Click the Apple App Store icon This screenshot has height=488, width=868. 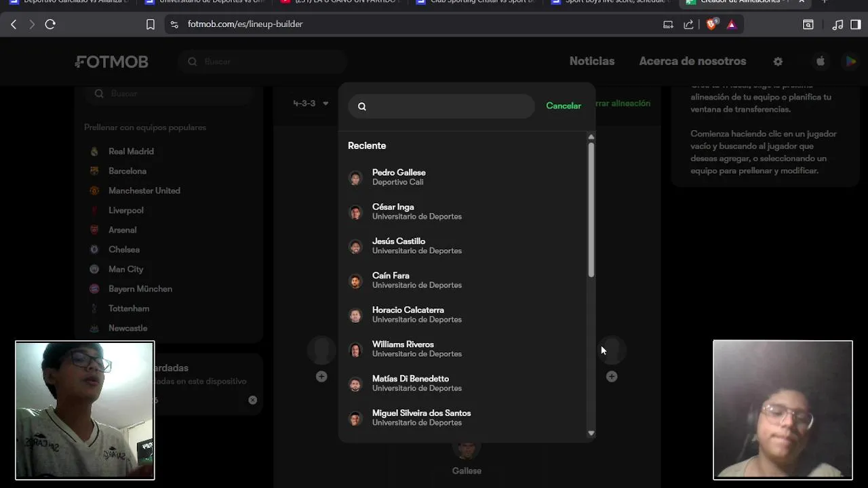[x=821, y=62]
